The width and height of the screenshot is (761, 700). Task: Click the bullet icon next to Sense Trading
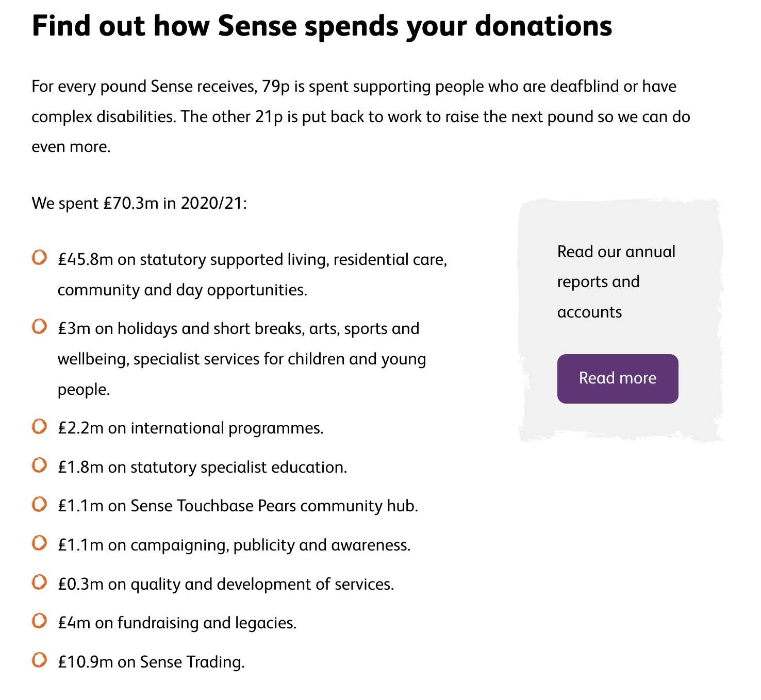40,661
